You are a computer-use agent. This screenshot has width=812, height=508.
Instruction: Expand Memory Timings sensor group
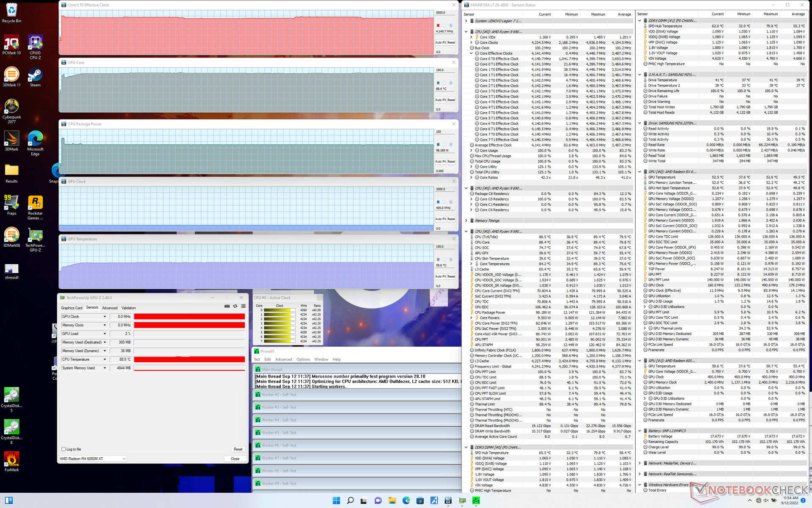[466, 221]
